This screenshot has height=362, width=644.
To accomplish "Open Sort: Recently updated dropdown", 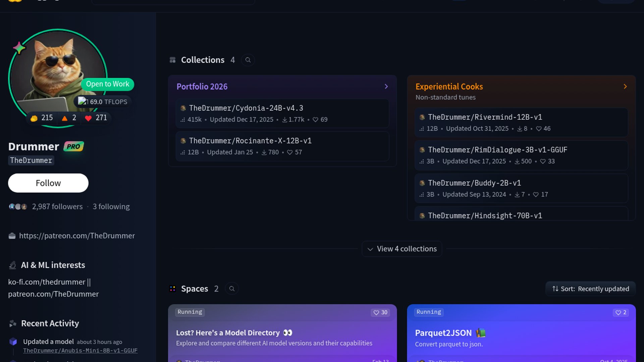I will [591, 289].
